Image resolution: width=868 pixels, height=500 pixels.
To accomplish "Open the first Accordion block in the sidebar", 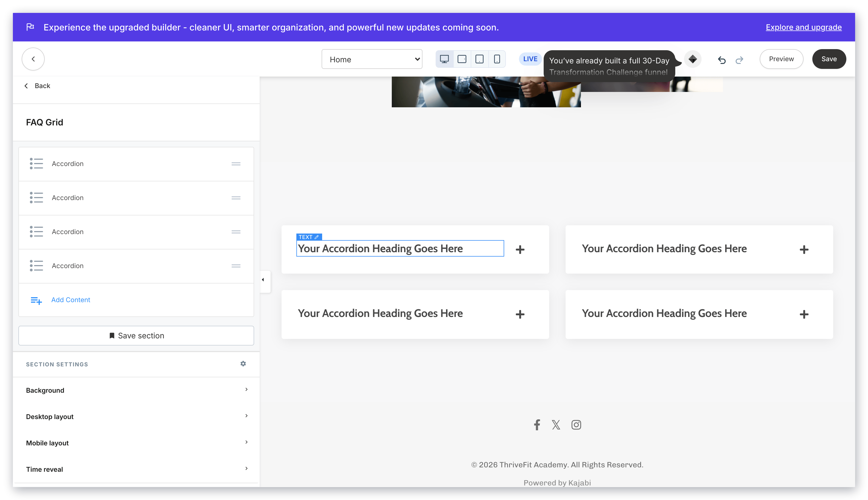I will point(136,164).
